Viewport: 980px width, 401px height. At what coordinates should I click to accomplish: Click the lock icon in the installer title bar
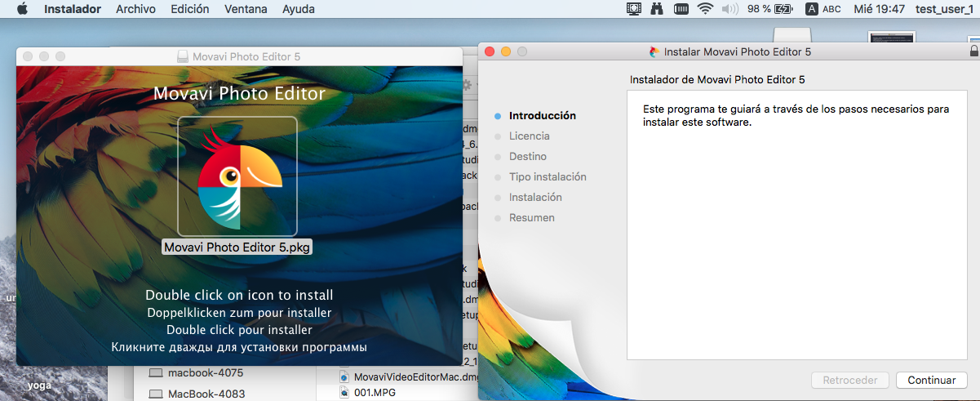pyautogui.click(x=973, y=51)
